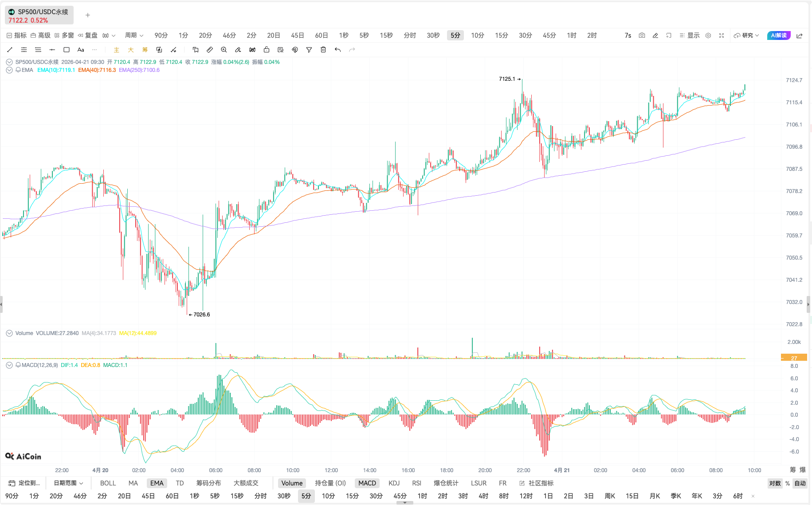Viewport: 812px width, 505px height.
Task: Switch the price axis to 对数 scale
Action: (775, 483)
